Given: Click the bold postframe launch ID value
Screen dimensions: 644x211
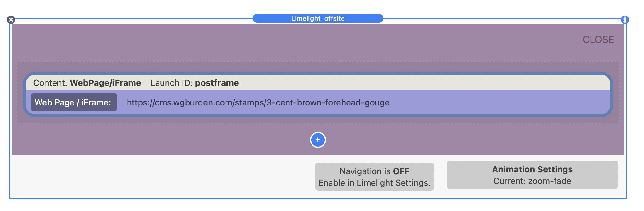Looking at the screenshot, I should (x=217, y=83).
